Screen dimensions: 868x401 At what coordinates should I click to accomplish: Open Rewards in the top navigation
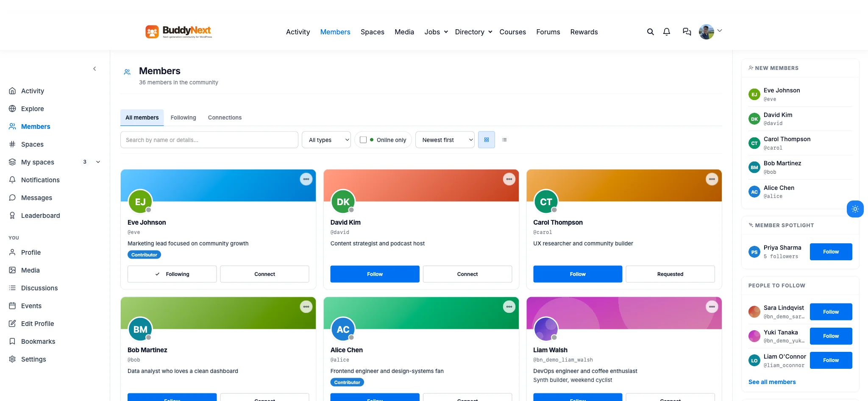coord(584,32)
